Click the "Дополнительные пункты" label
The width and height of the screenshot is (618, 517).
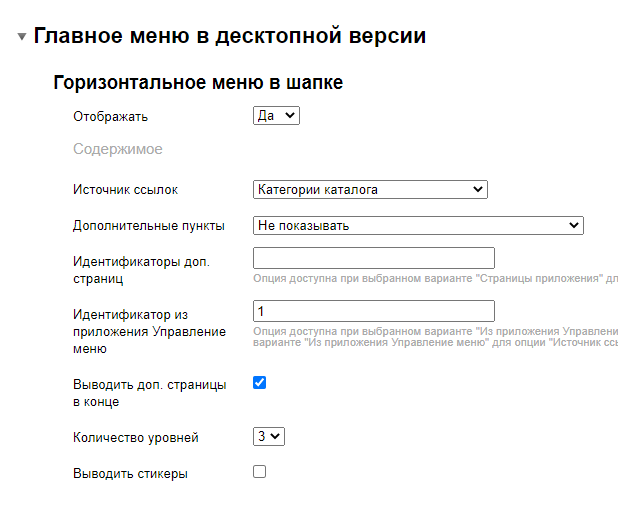click(149, 225)
